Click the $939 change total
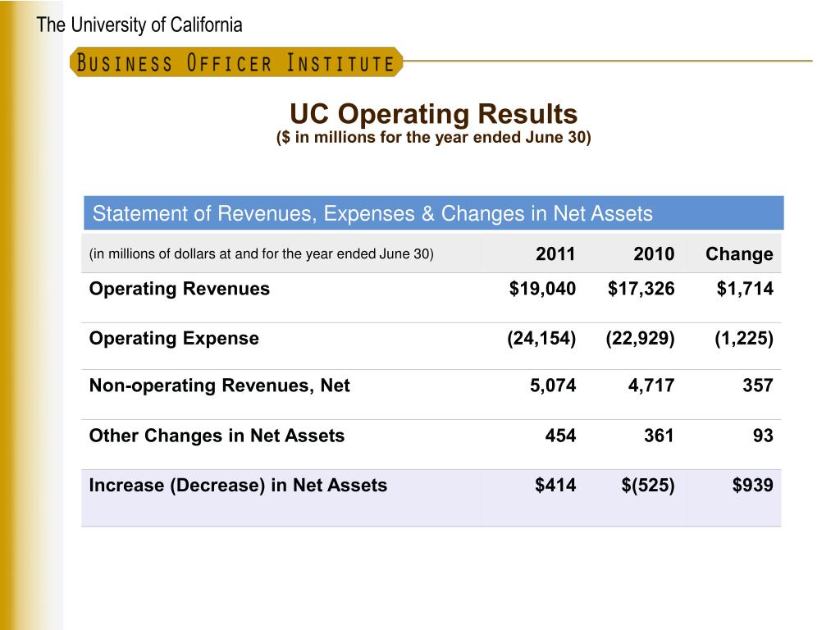 (x=753, y=486)
